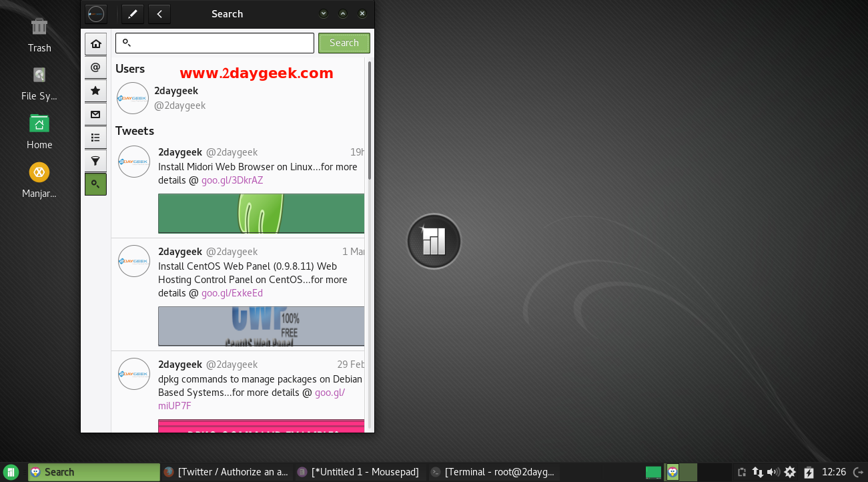868x482 pixels.
Task: Open the network connections tray icon
Action: [757, 472]
